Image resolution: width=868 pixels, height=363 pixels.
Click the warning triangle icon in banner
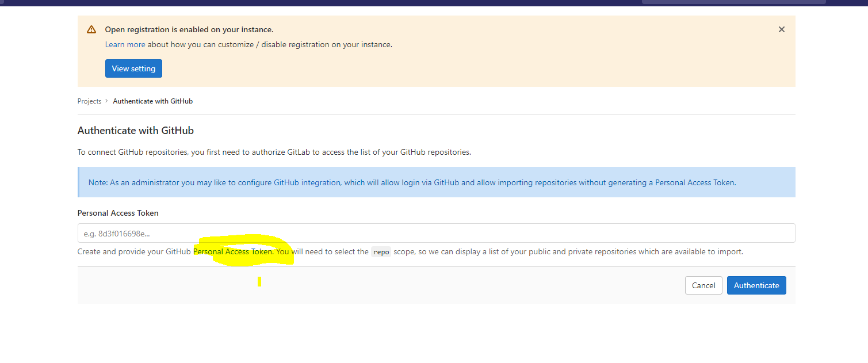pos(91,29)
